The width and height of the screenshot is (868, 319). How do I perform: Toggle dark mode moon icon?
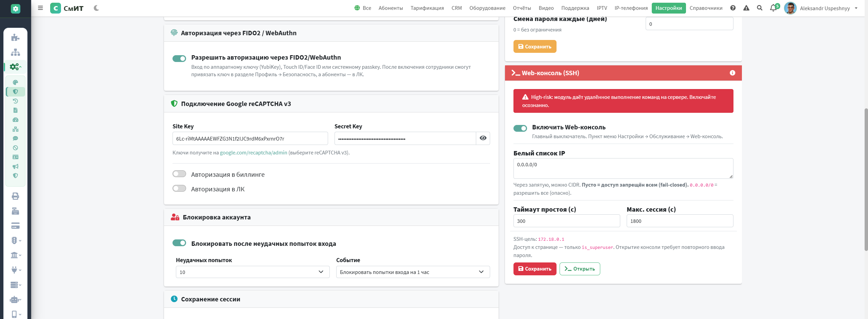click(x=96, y=8)
